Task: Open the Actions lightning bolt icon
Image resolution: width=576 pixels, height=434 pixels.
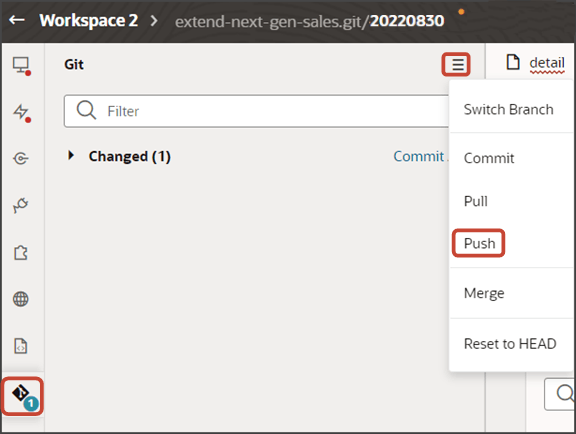Action: click(21, 112)
